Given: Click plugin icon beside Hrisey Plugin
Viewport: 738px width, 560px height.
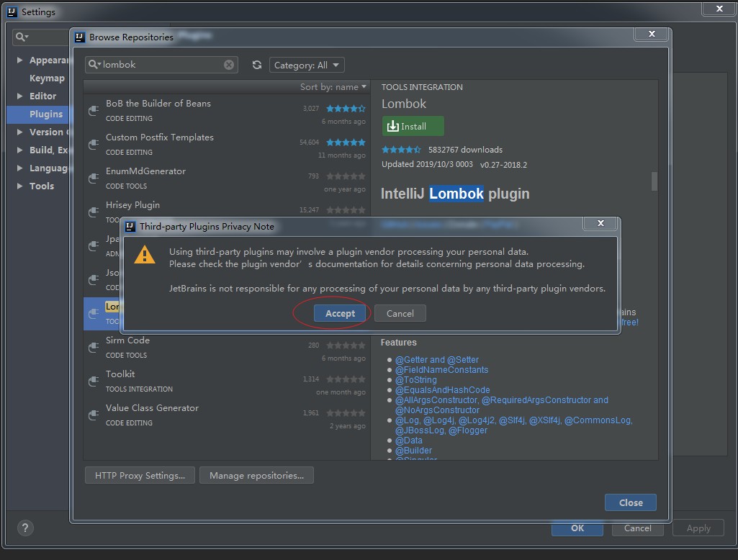Looking at the screenshot, I should pos(94,212).
